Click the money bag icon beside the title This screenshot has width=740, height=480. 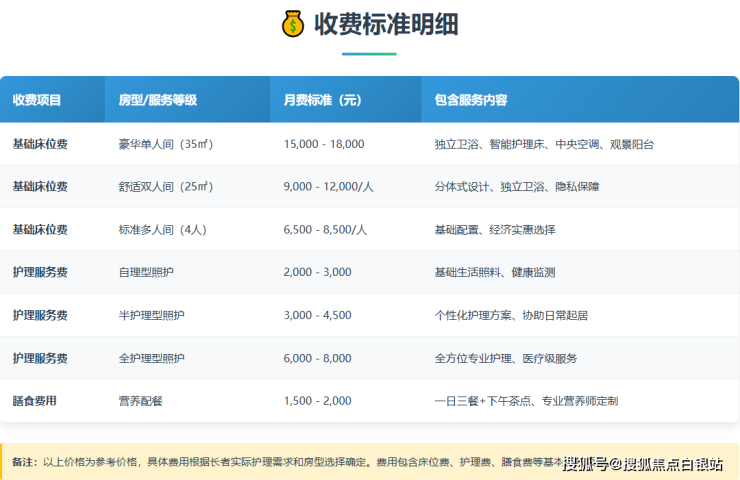291,24
